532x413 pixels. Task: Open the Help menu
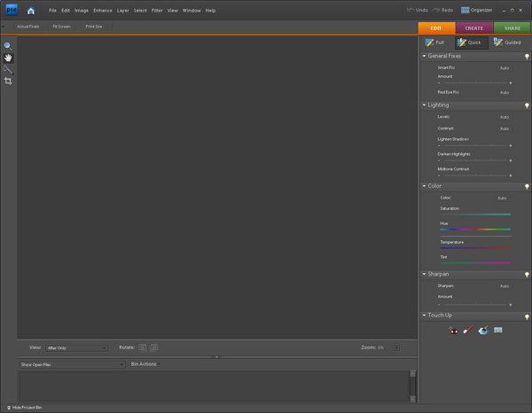click(210, 11)
